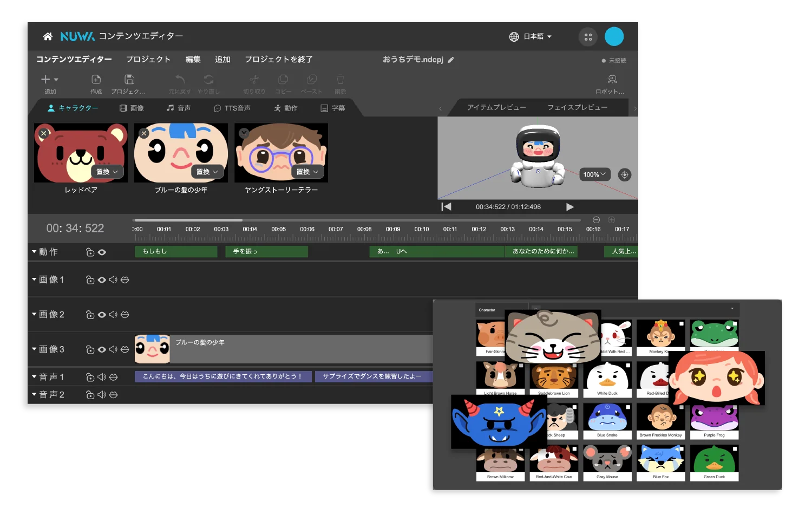Toggle visibility eye on 動作 track
812x508 pixels.
[102, 252]
